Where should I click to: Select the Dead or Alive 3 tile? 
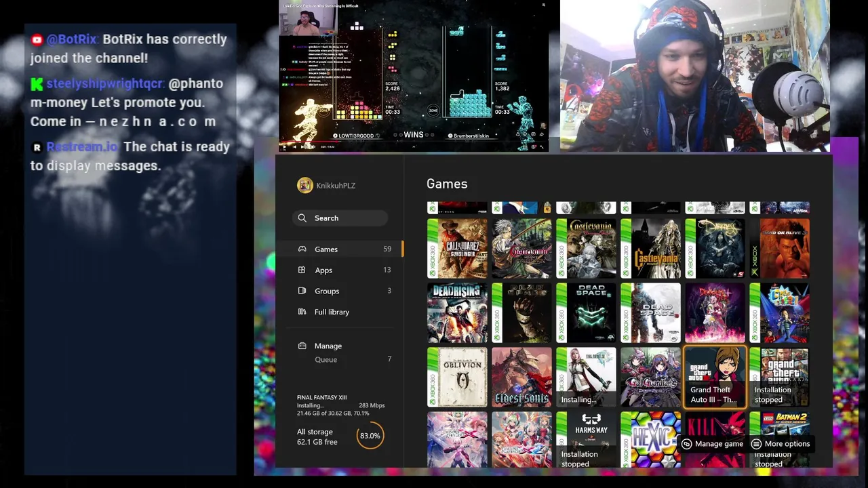[x=779, y=249]
